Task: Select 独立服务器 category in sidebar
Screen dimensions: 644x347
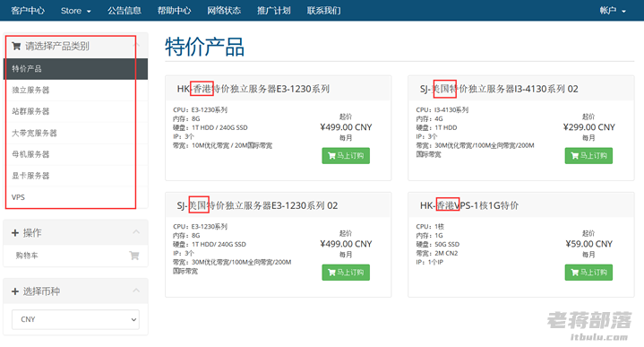Action: pyautogui.click(x=75, y=90)
